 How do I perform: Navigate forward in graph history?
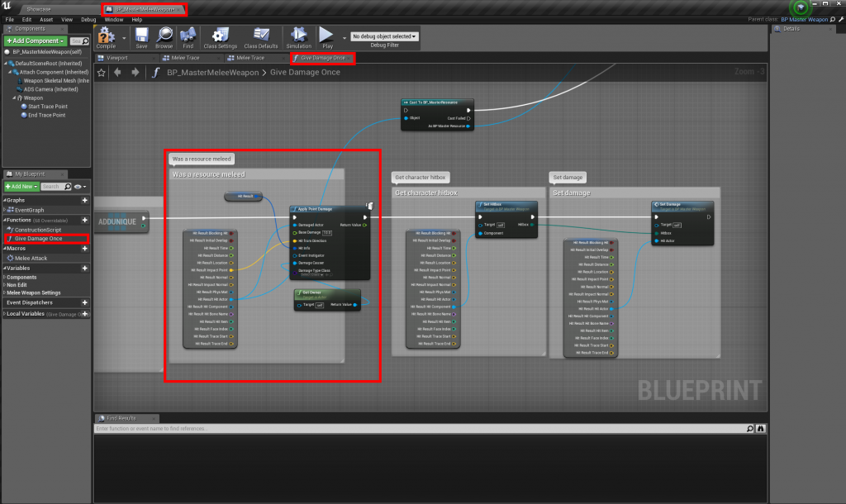pos(135,73)
